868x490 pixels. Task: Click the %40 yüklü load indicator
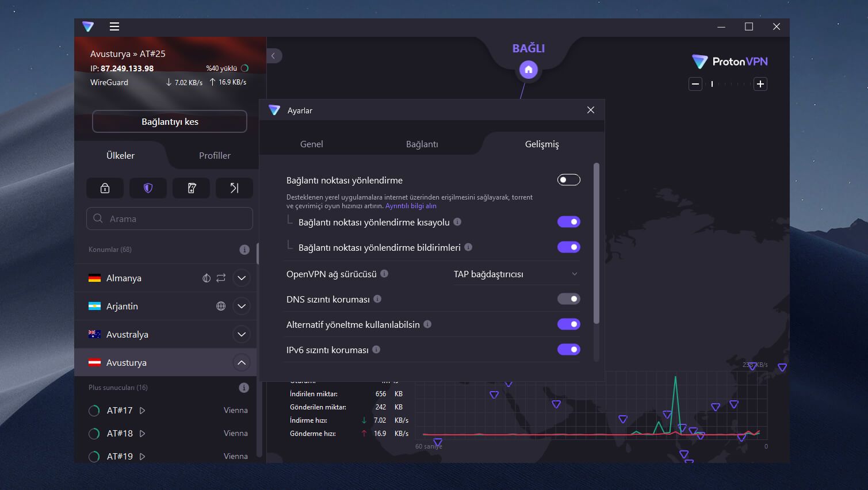point(227,68)
